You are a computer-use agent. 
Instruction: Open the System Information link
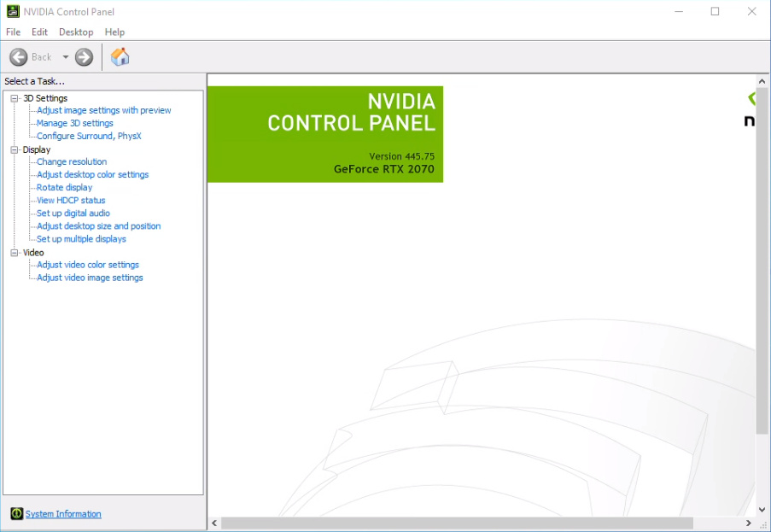pos(63,514)
